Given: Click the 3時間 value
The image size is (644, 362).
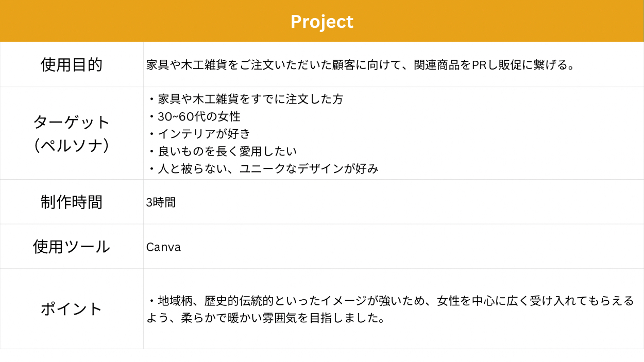Looking at the screenshot, I should pos(161,202).
